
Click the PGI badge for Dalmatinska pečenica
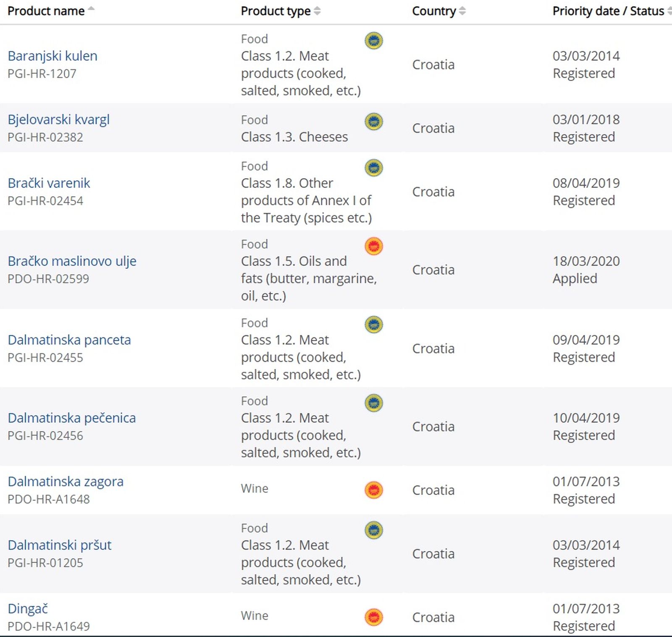[x=373, y=403]
